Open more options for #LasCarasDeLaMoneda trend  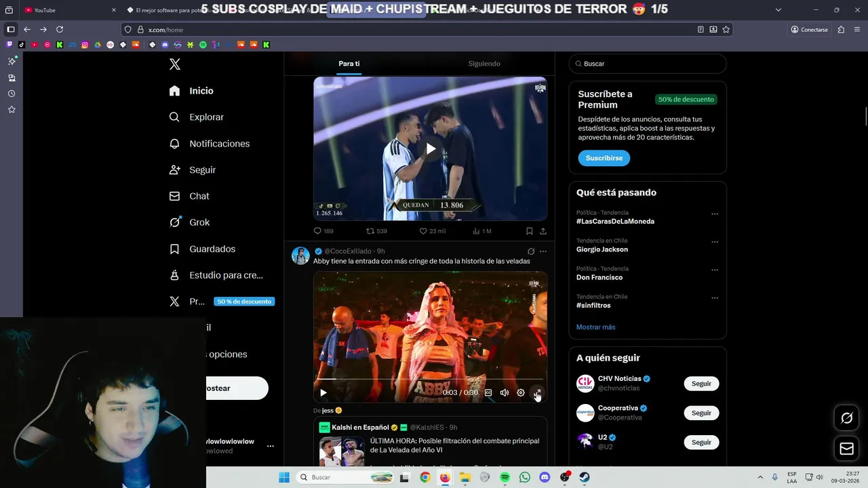click(x=715, y=214)
